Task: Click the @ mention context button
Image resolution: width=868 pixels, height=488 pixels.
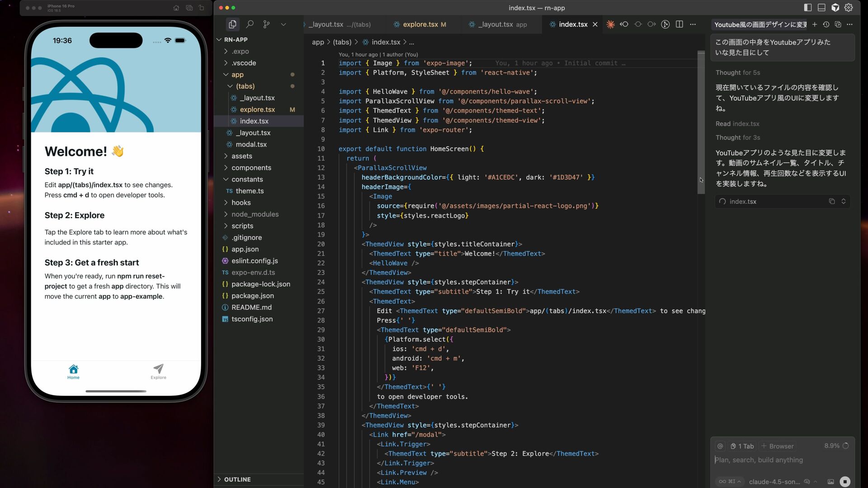Action: 720,446
